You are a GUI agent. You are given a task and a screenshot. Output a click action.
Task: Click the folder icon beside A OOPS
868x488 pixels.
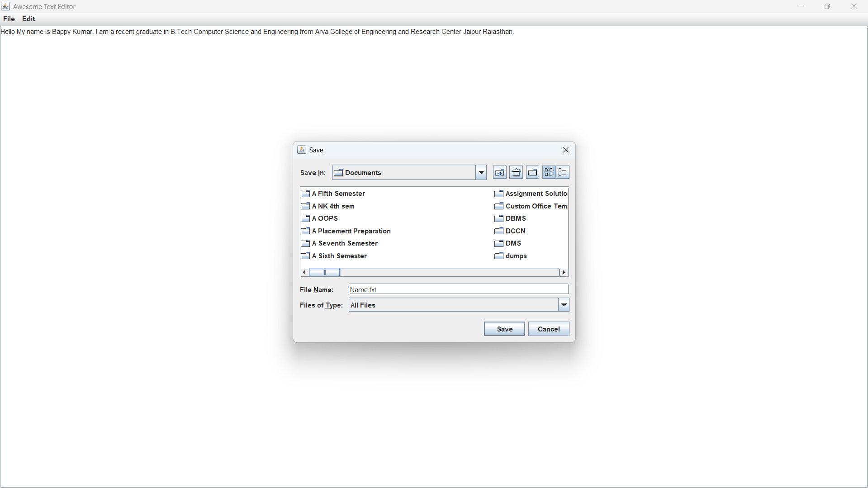click(305, 218)
